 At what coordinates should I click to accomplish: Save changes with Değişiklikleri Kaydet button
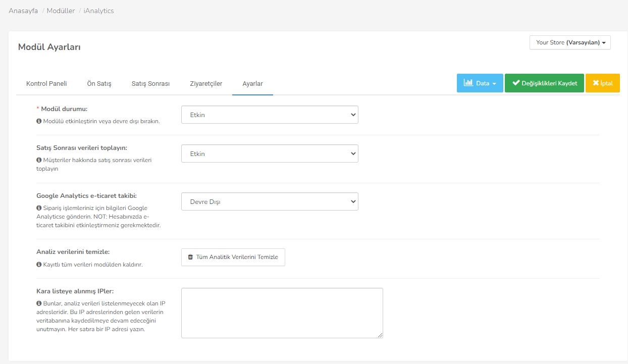pyautogui.click(x=544, y=83)
